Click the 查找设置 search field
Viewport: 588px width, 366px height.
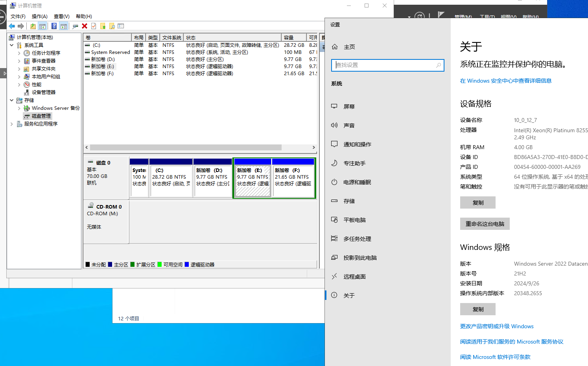388,65
